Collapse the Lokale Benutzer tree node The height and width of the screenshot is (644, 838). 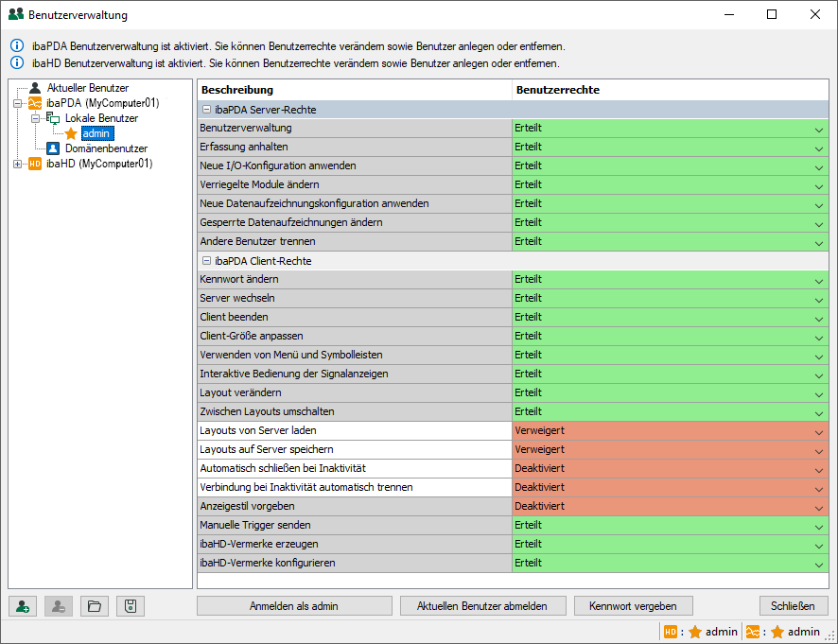pyautogui.click(x=35, y=118)
